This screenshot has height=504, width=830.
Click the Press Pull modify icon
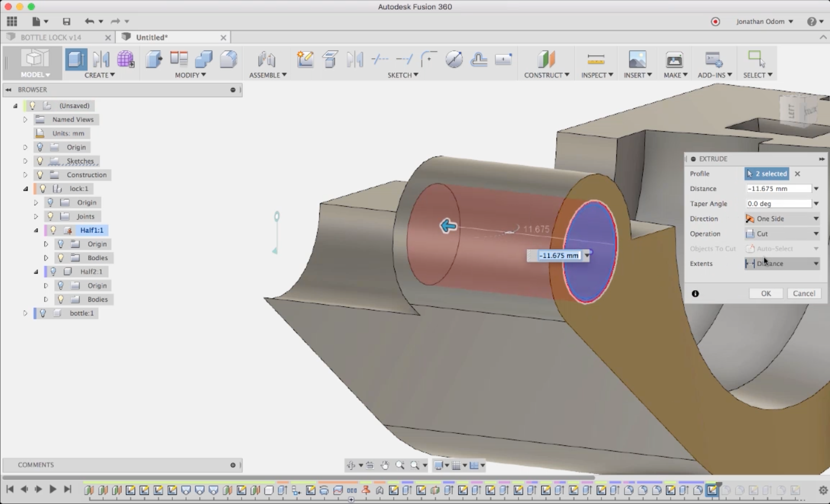tap(154, 59)
